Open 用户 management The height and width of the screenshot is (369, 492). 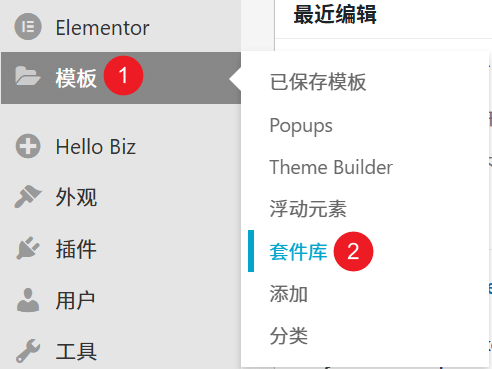click(x=121, y=300)
